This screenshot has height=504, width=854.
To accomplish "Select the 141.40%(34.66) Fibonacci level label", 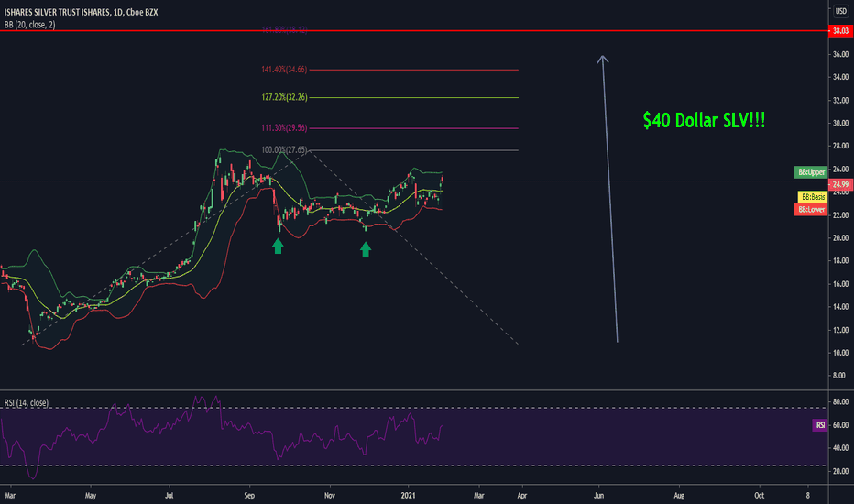I will [x=284, y=70].
